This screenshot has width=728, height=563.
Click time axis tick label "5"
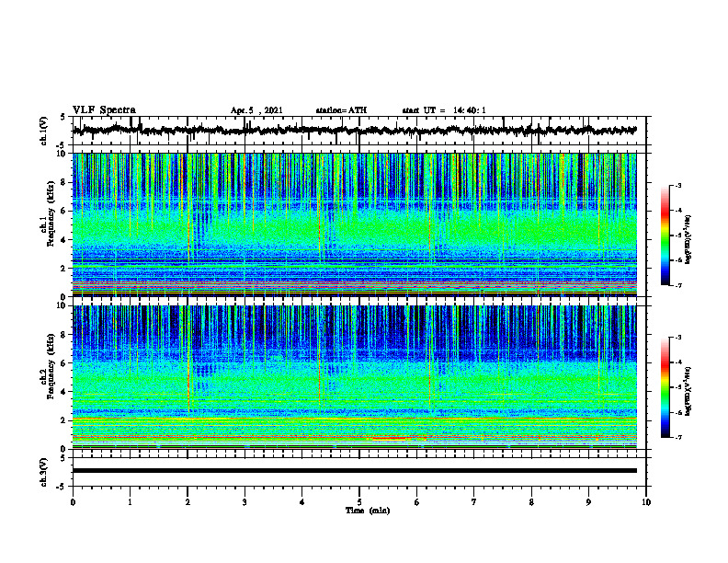(359, 502)
